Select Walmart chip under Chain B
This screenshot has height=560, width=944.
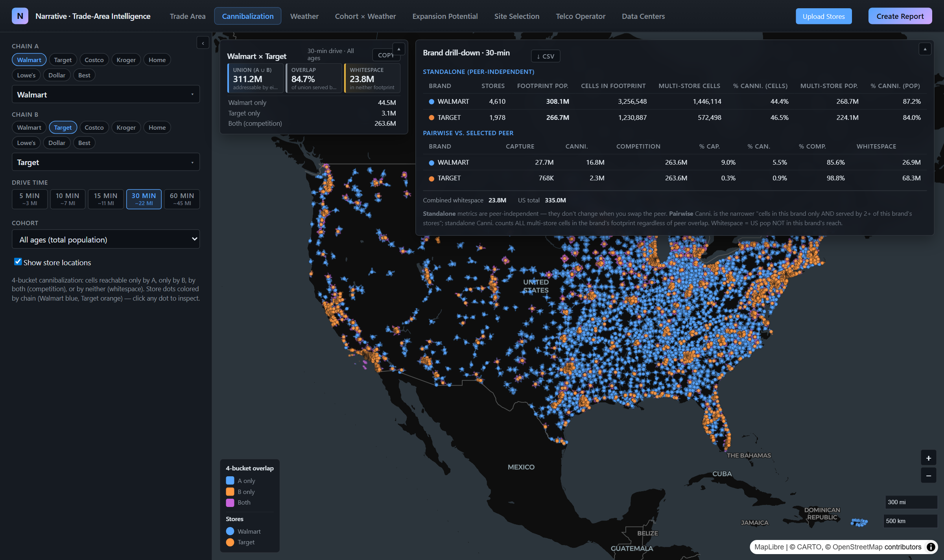[29, 127]
